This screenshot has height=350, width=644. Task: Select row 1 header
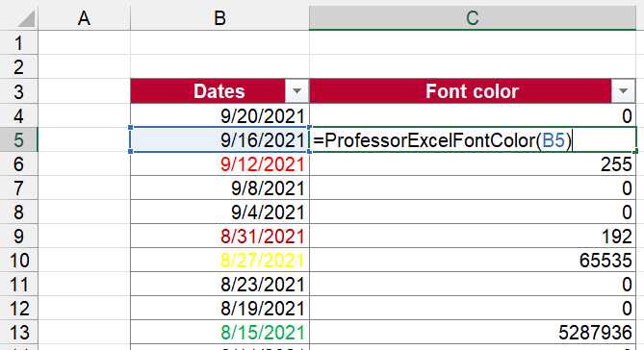click(x=18, y=42)
